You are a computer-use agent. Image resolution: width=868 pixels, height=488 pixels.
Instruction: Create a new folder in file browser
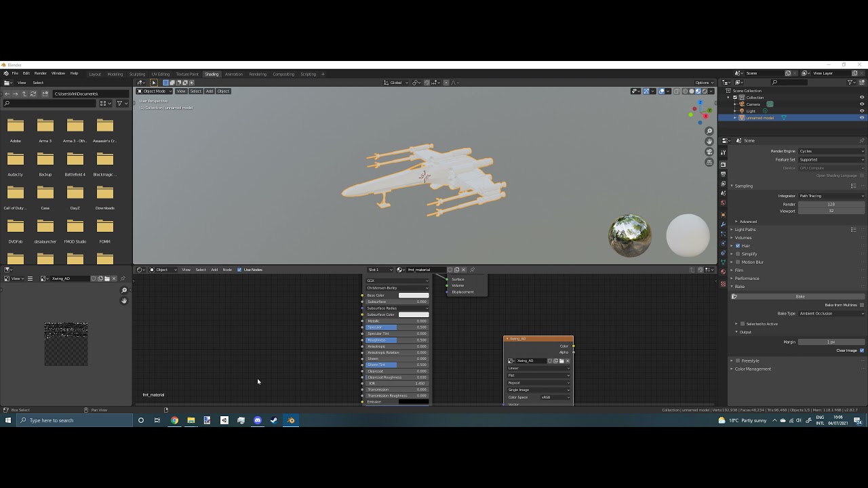(45, 94)
